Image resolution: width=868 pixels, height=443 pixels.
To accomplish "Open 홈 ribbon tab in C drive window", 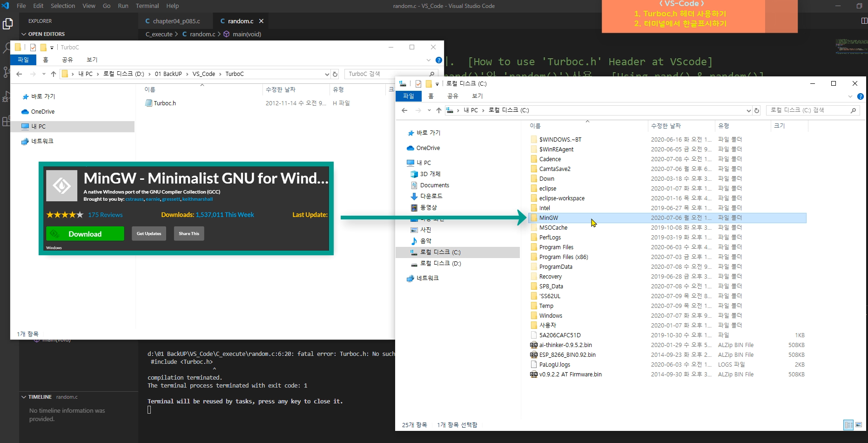I will (431, 96).
